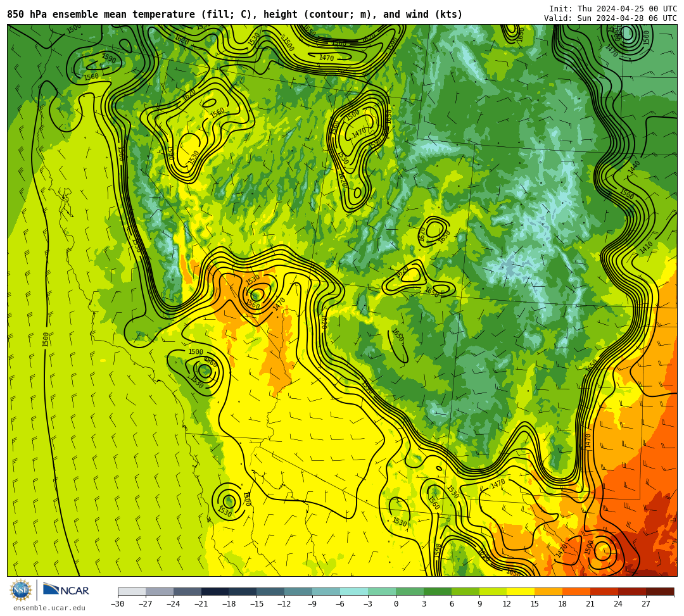This screenshot has height=616, width=684.
Task: Pick the colorbar band between −6 and −3
Action: coord(354,591)
